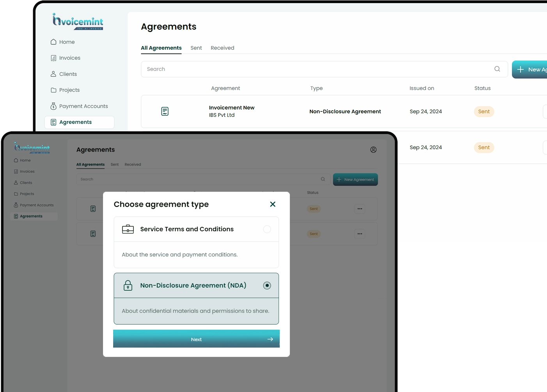Switch to the Received tab

(x=222, y=48)
